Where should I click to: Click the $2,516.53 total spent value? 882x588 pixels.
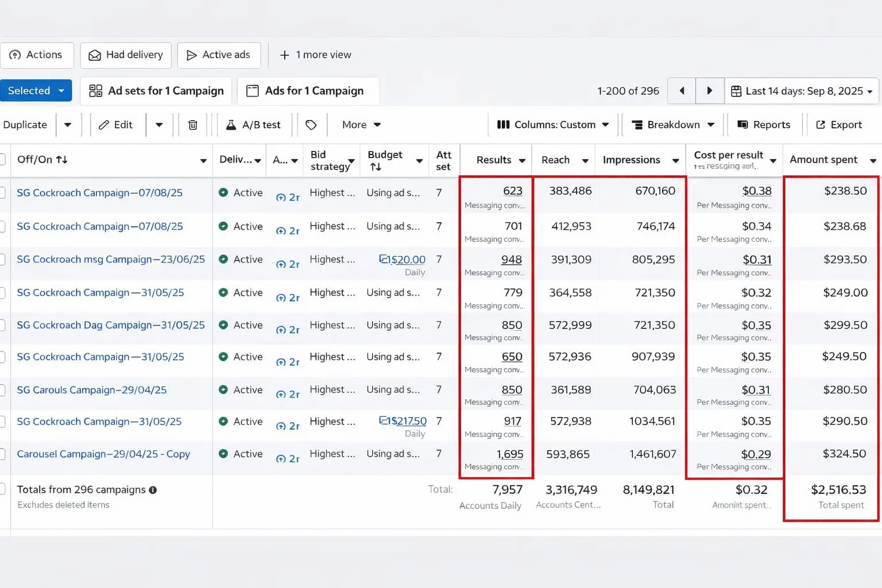pyautogui.click(x=838, y=490)
